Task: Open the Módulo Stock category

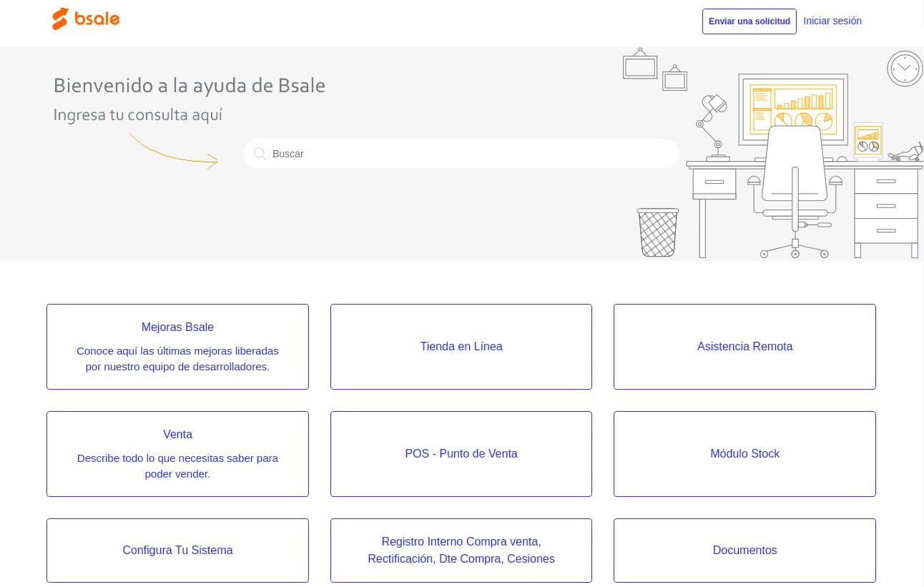Action: [744, 454]
